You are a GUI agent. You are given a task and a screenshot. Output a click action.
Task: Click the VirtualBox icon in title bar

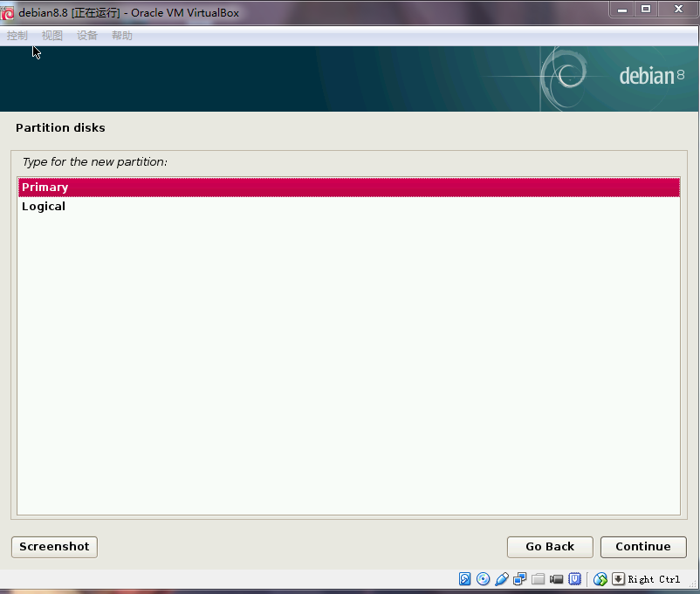click(x=8, y=12)
